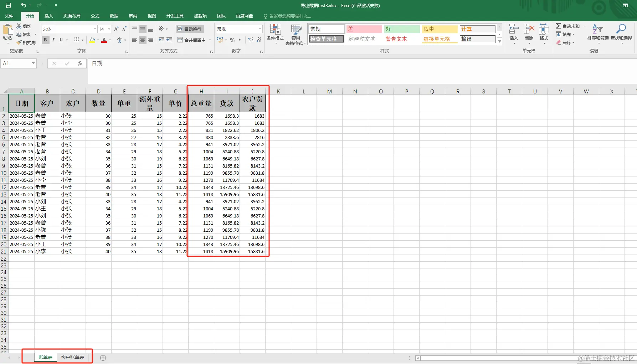
Task: Apply the borders icon to cells
Action: (77, 40)
